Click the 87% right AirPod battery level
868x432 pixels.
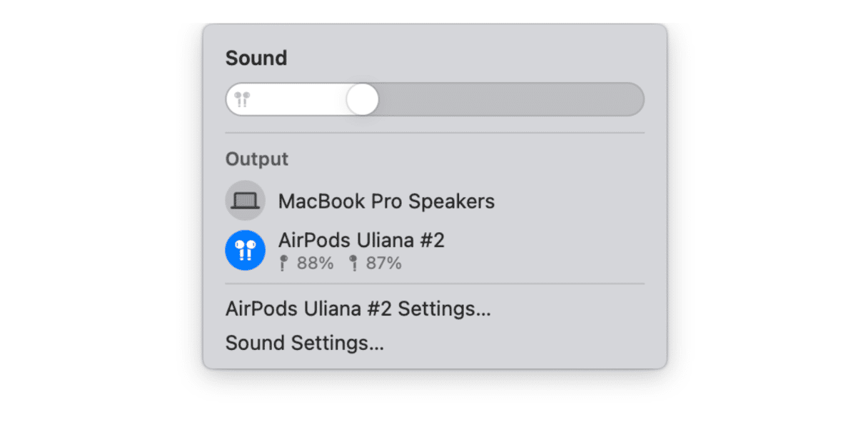tap(384, 263)
